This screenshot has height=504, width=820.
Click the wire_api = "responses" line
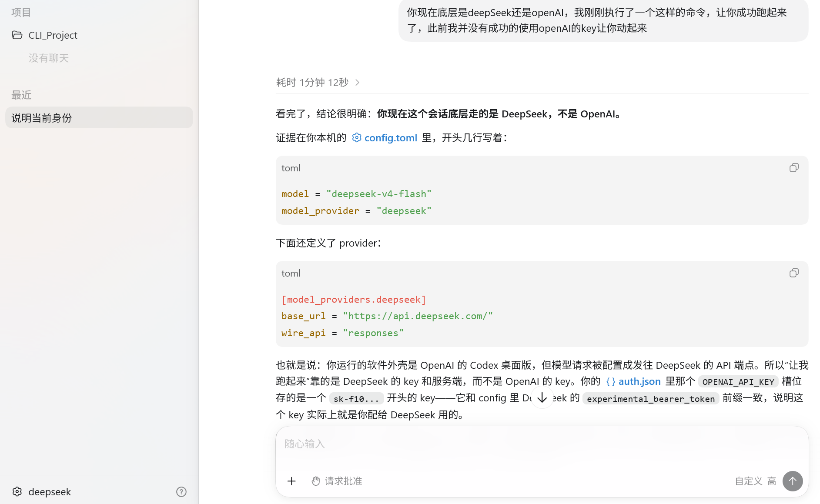pyautogui.click(x=342, y=333)
